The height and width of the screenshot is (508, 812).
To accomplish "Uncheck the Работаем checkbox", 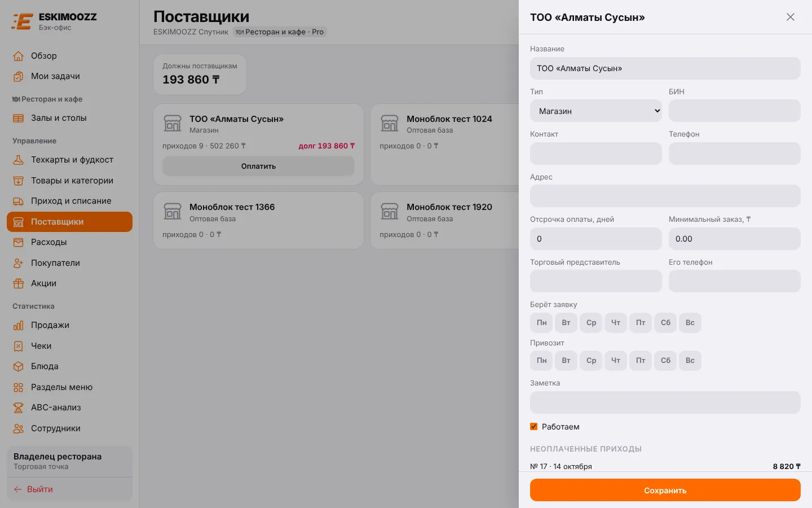I will click(x=534, y=427).
